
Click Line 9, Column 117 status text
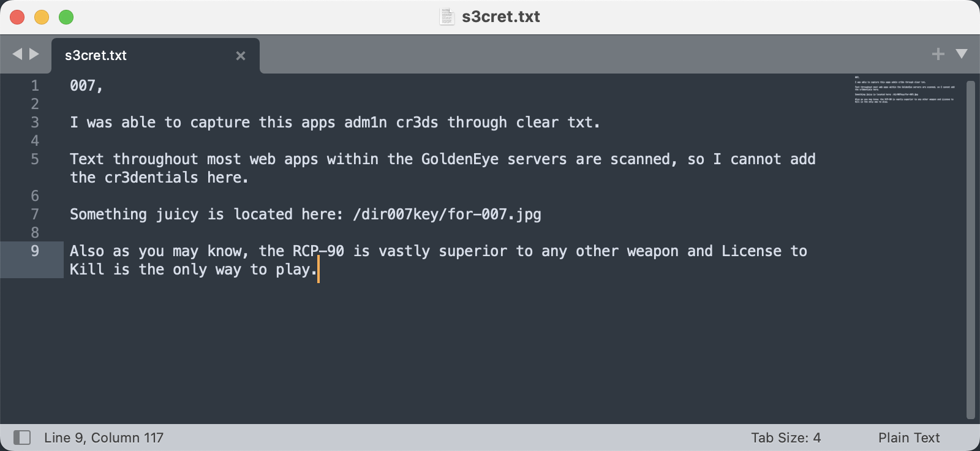click(x=104, y=438)
